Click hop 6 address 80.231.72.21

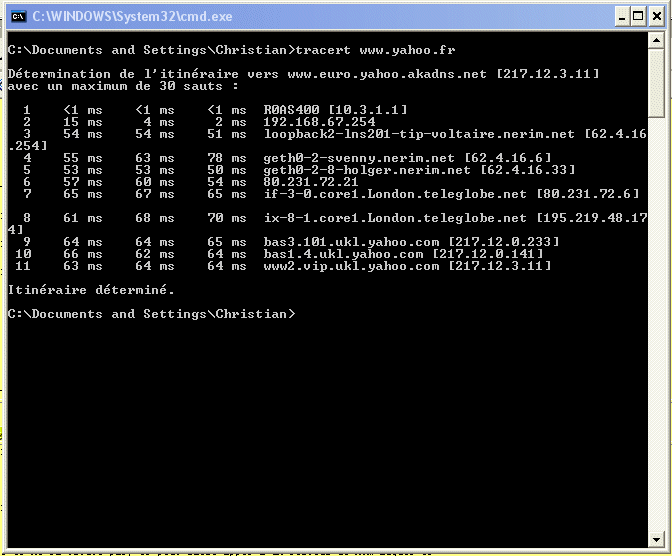(x=311, y=182)
